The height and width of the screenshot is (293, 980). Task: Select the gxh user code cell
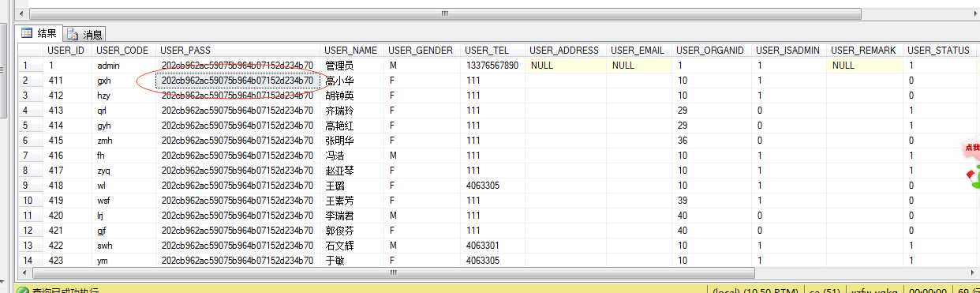[124, 81]
